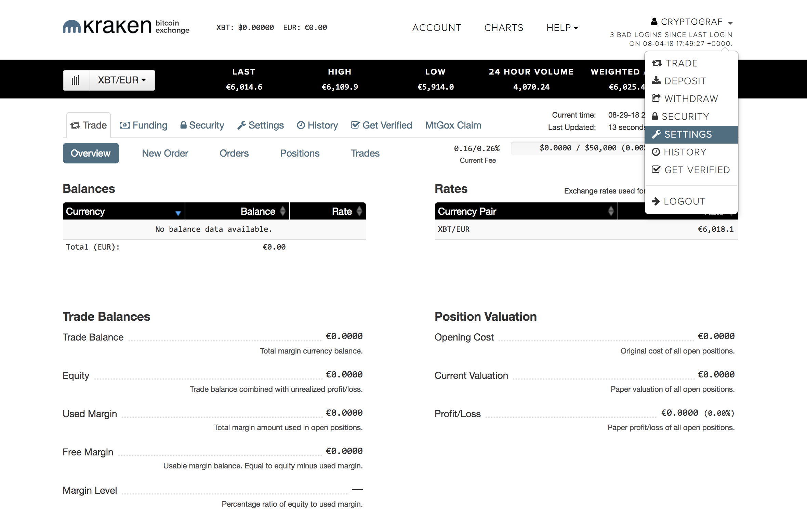807x532 pixels.
Task: Click the bad logins warning text
Action: [x=671, y=39]
